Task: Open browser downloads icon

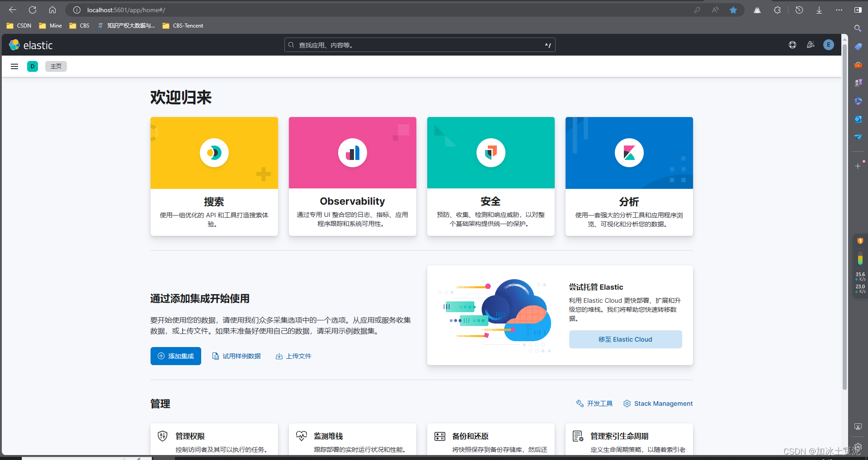Action: [x=819, y=10]
